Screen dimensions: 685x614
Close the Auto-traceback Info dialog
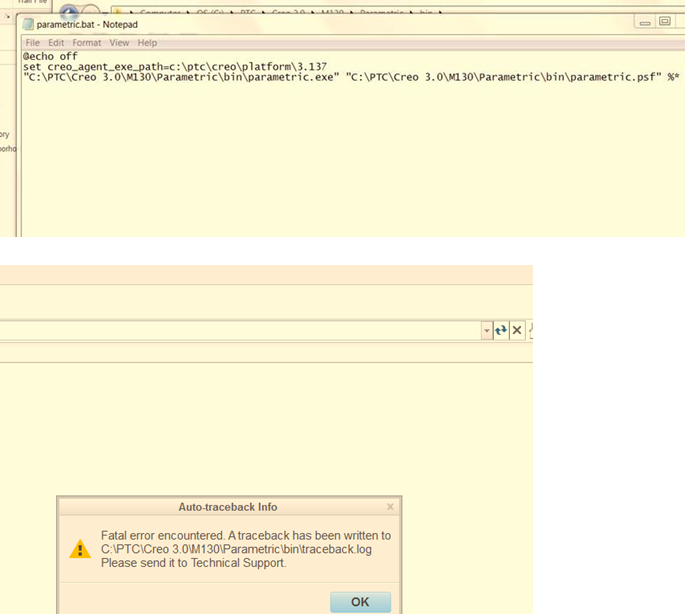[x=390, y=506]
